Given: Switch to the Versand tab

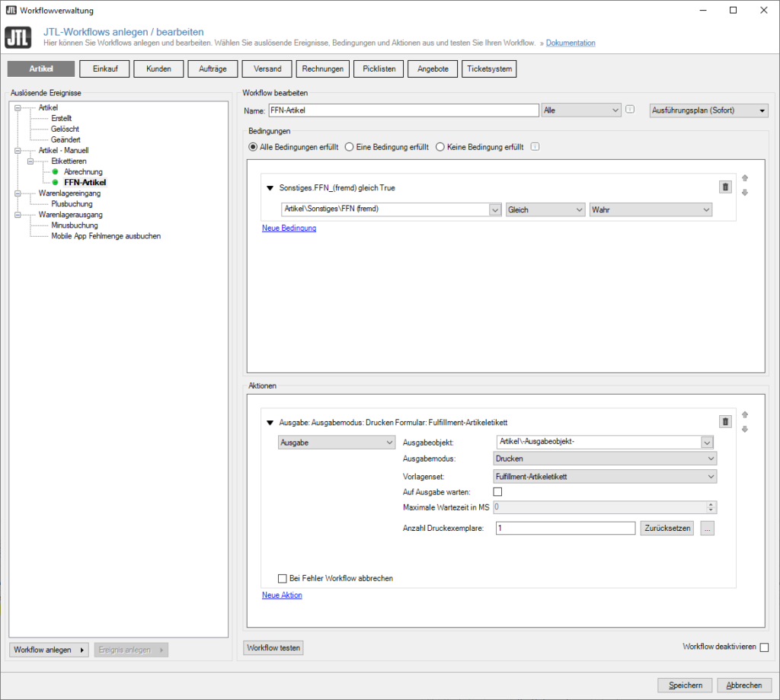Looking at the screenshot, I should point(267,69).
